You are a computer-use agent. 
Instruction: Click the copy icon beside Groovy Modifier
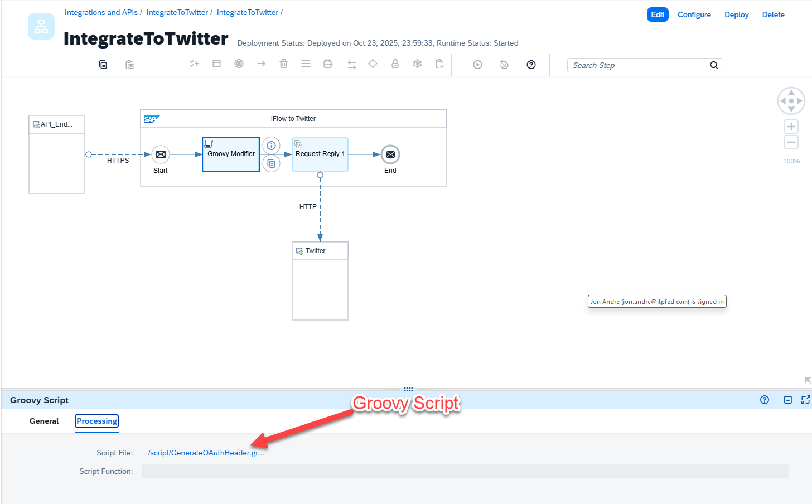coord(271,163)
